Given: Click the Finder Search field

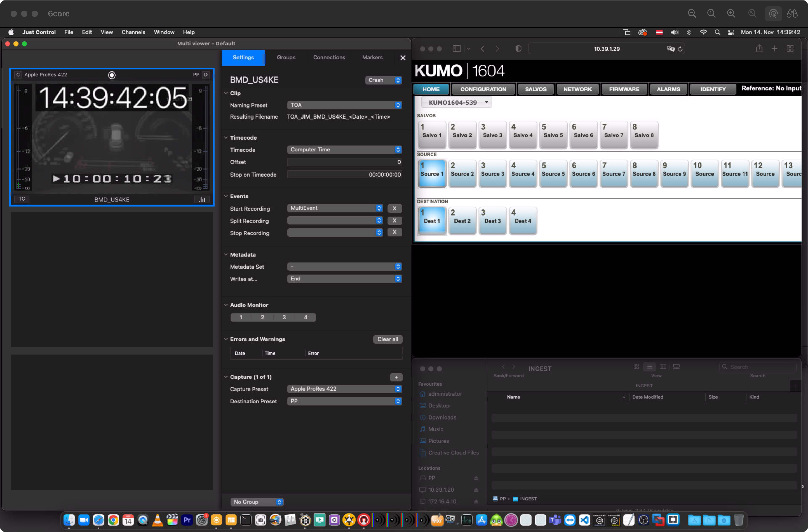Looking at the screenshot, I should 758,366.
